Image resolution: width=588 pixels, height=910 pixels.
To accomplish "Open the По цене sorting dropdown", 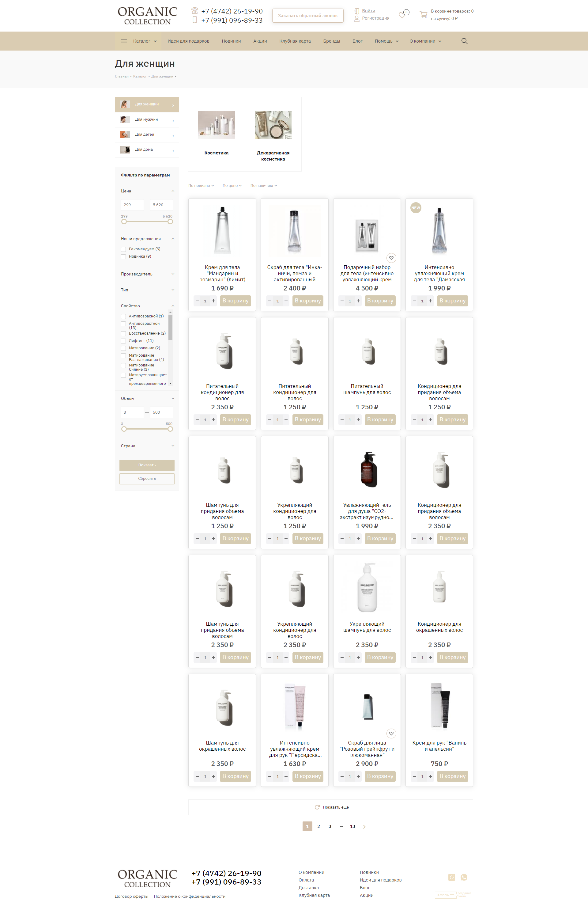I will pos(232,186).
